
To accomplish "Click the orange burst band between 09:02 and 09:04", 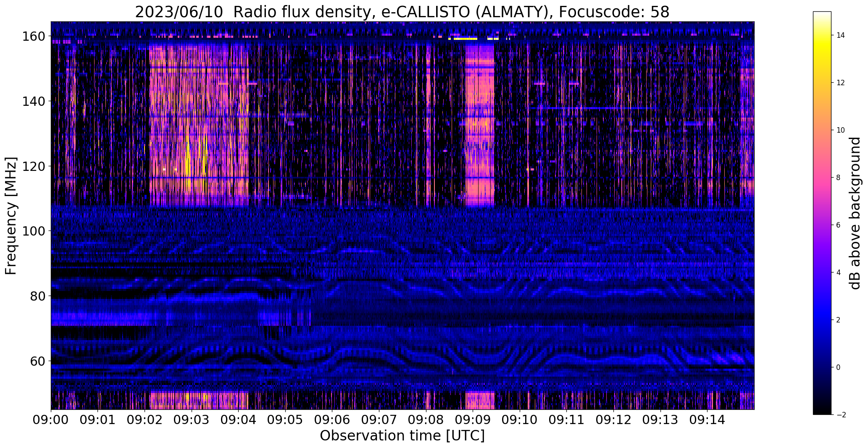I will click(199, 126).
